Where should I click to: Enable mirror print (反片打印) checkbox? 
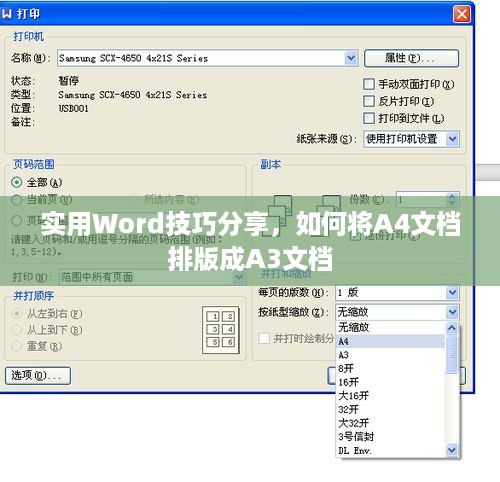coord(369,101)
